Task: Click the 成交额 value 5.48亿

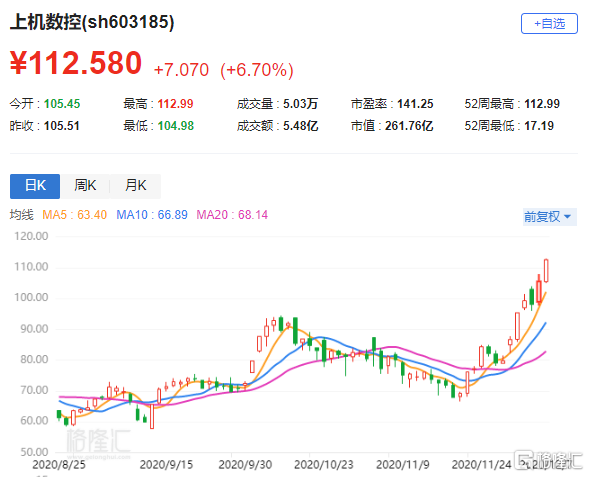Action: (x=301, y=125)
